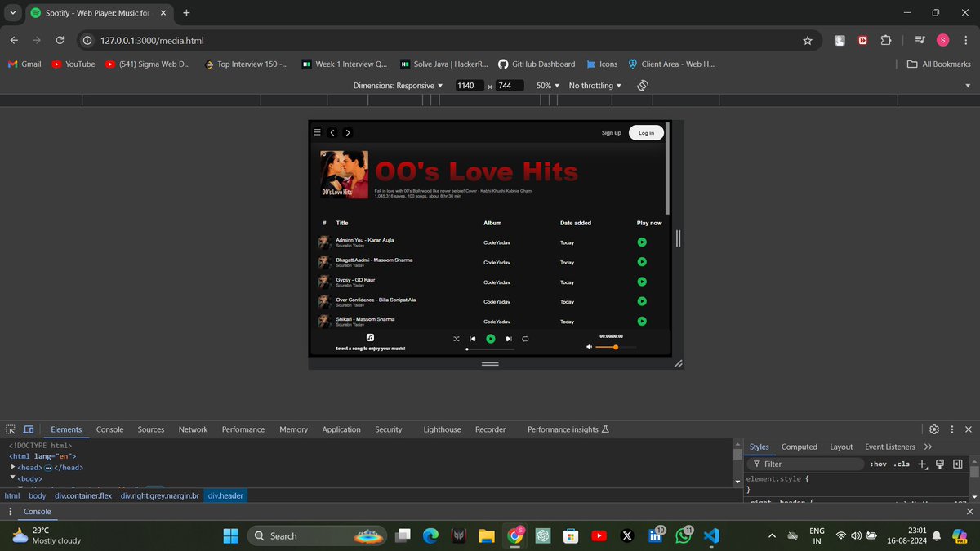This screenshot has height=551, width=980.
Task: Click the forward chevron in the page header
Action: [x=348, y=132]
